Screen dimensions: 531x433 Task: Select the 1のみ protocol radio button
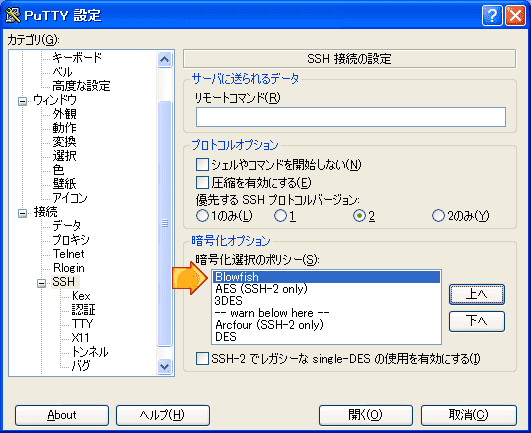202,216
